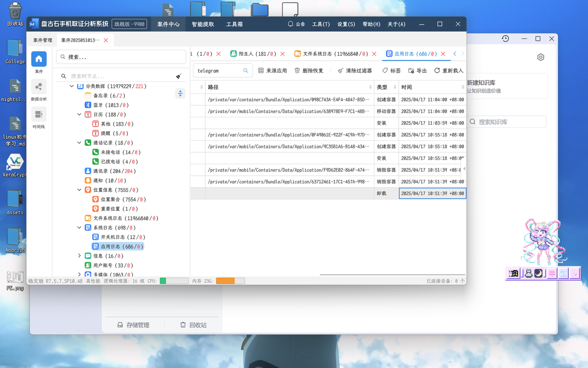This screenshot has height=368, width=588.
Task: Open the 回收站 desktop recycle bin
Action: [x=15, y=14]
